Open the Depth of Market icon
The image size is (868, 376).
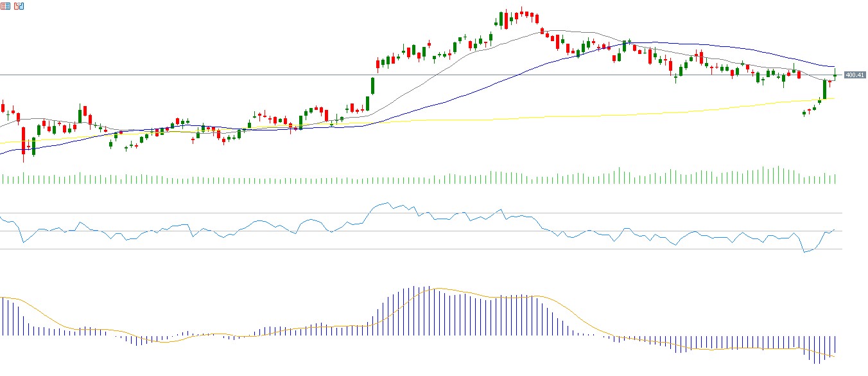6,6
